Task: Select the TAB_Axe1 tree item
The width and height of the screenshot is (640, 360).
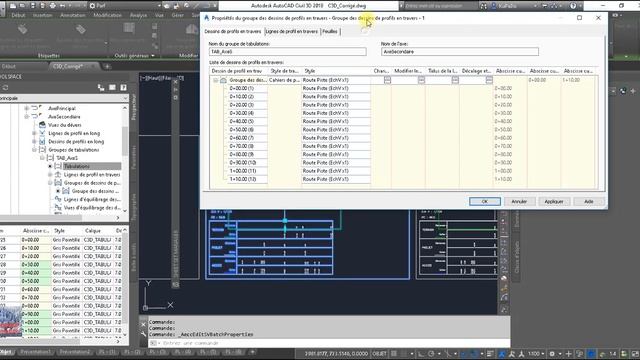Action: click(67, 158)
